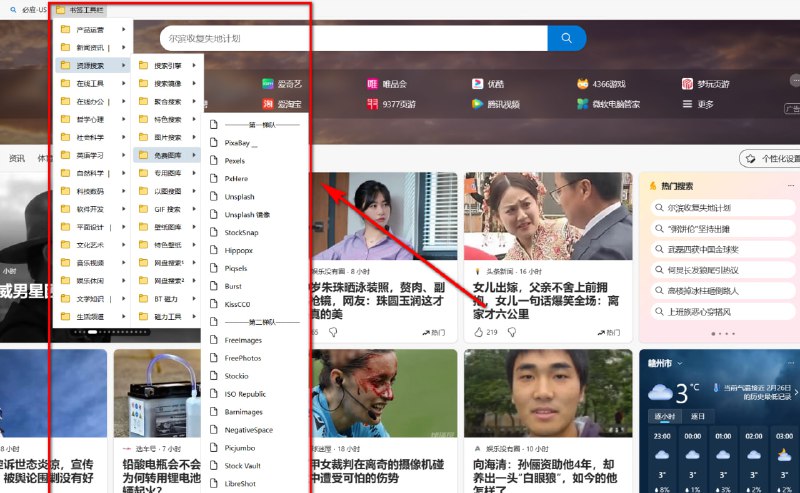Screen dimensions: 800x493
Task: Open the Picjumbo bookmark
Action: tap(239, 448)
